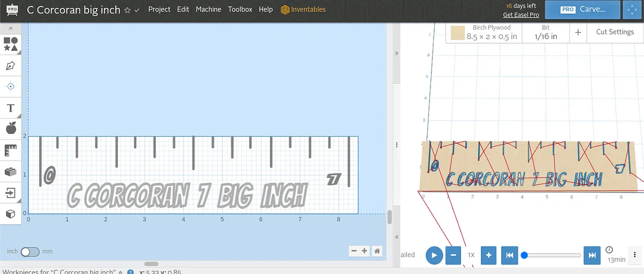Click the import arrow icon

coord(10,192)
